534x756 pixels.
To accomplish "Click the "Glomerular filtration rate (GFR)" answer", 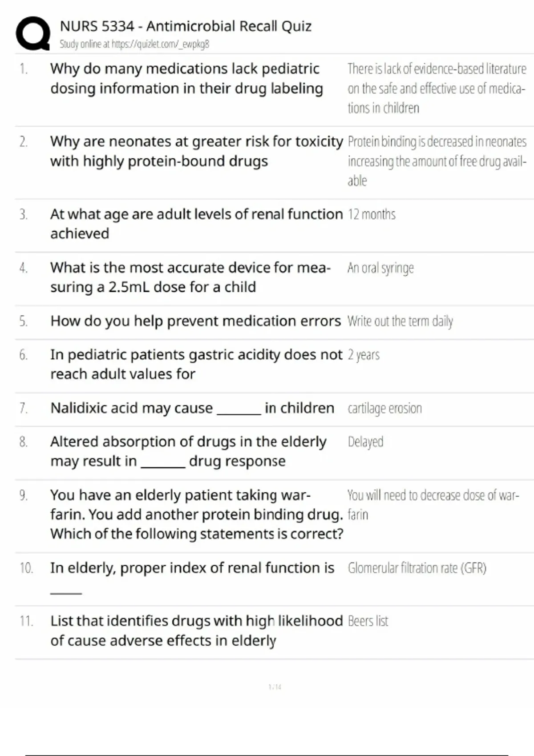I will 417,568.
